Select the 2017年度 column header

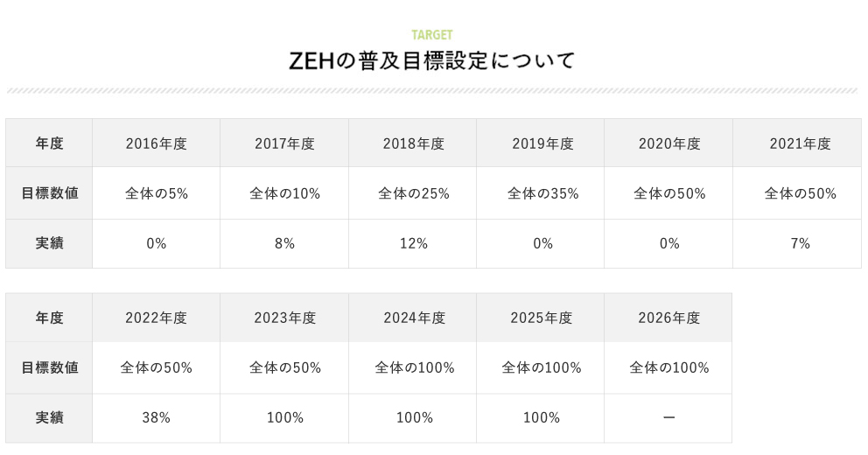[284, 143]
